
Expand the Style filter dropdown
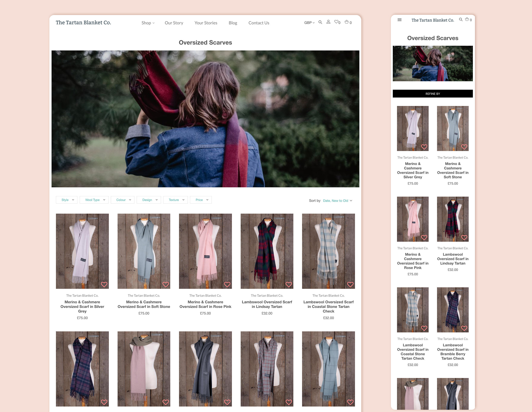(66, 200)
